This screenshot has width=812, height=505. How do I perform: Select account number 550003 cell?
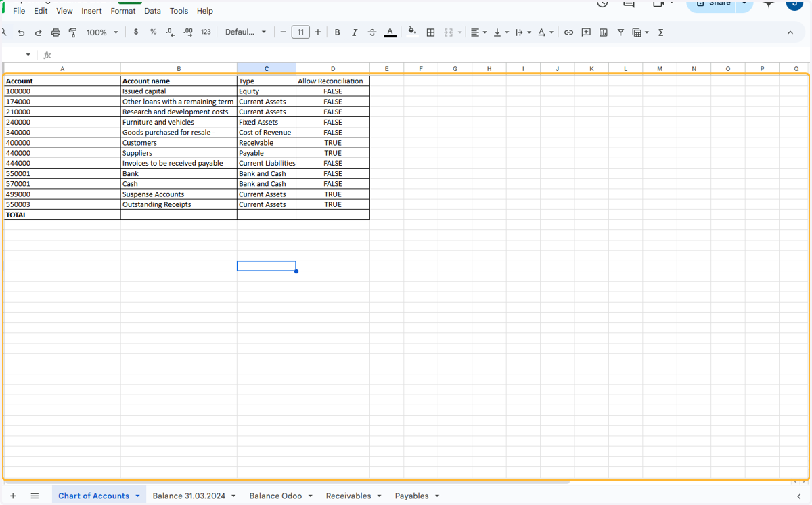(62, 204)
